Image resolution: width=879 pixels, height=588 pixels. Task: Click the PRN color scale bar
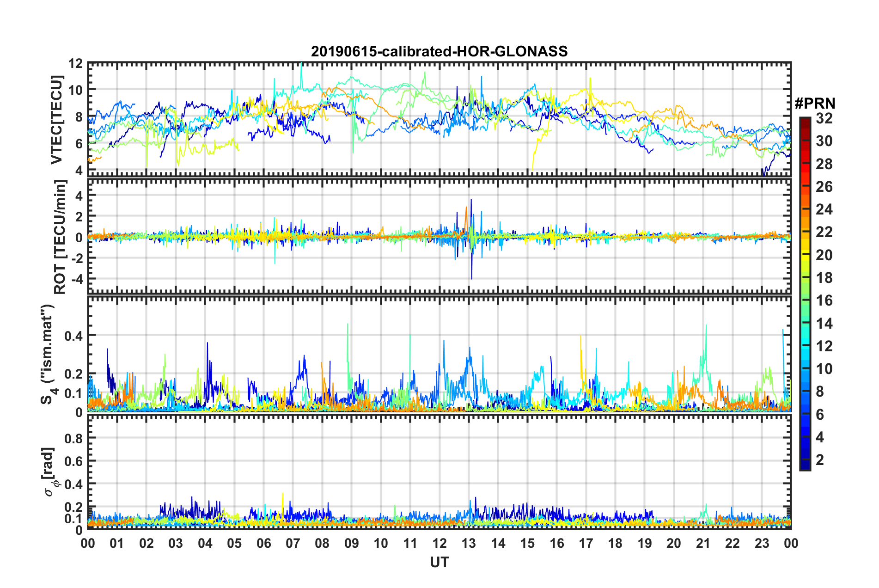(805, 294)
